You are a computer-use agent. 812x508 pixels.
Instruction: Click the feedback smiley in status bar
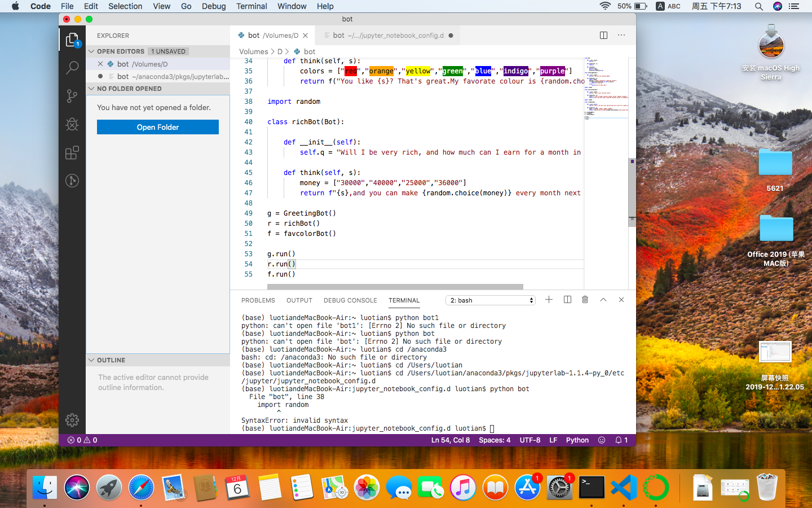602,440
